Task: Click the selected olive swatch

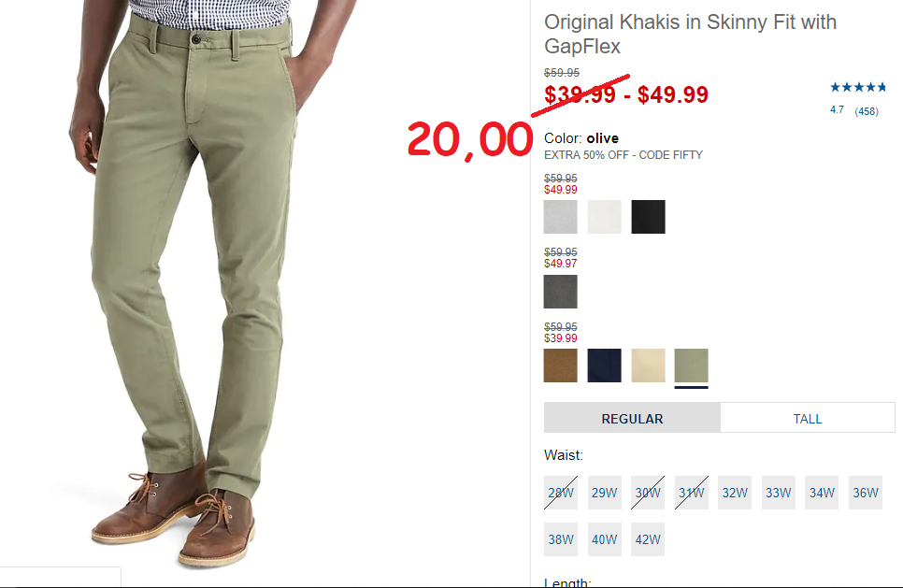Action: 691,366
